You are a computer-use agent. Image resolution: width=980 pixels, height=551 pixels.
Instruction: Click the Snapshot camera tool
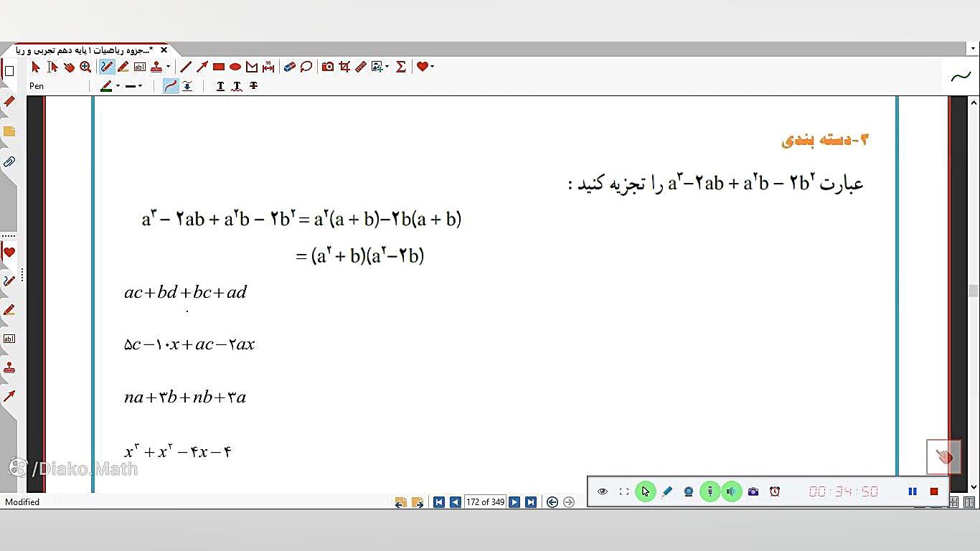coord(328,67)
